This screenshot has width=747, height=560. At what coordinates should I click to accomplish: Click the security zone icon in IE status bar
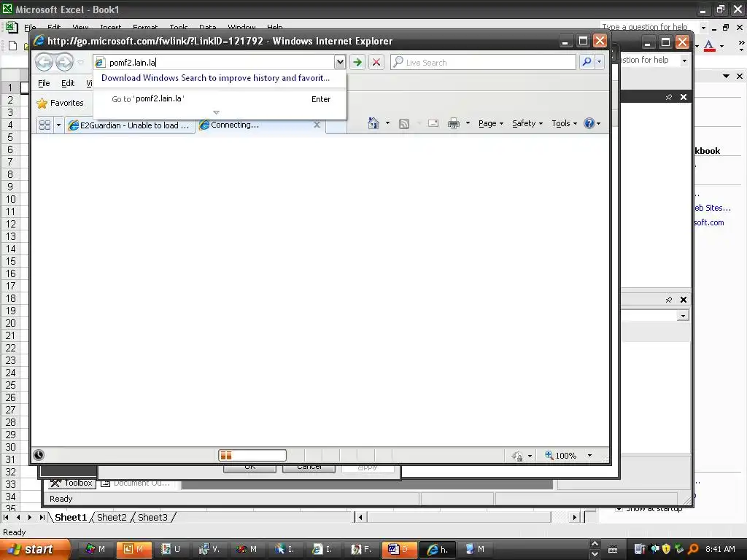click(517, 456)
